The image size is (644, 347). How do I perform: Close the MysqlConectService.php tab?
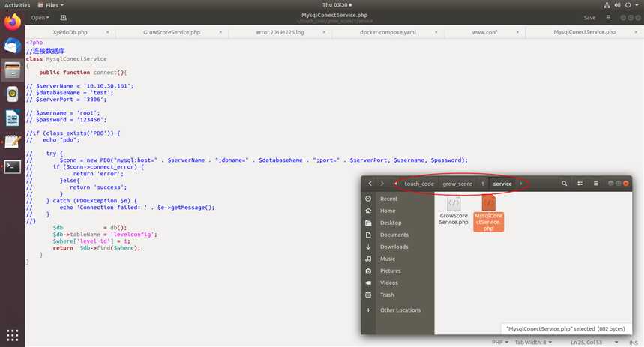(x=637, y=32)
